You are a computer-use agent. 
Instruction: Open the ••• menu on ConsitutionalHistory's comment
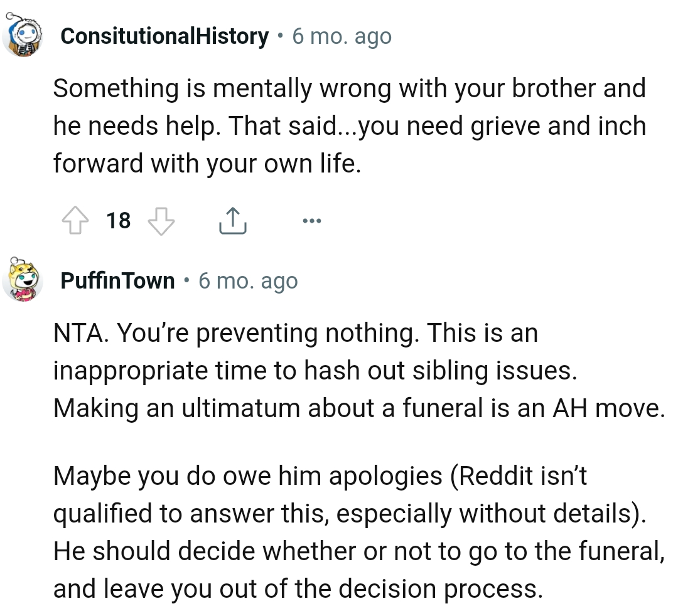point(312,220)
